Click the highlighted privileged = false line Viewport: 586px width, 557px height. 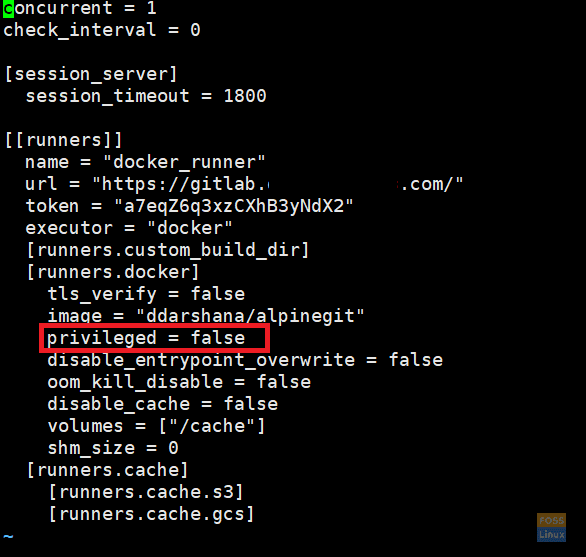click(x=154, y=338)
